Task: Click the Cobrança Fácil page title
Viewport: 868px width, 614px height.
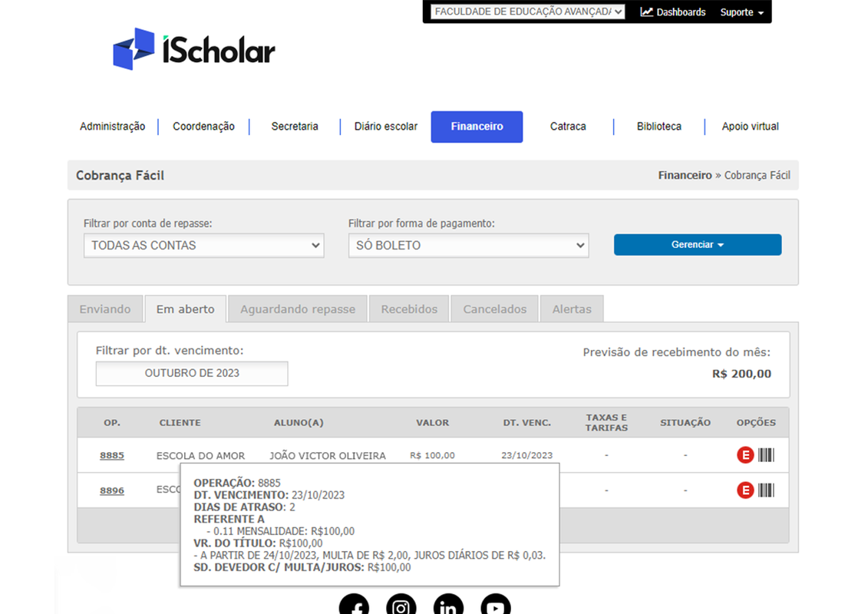Action: (x=120, y=176)
